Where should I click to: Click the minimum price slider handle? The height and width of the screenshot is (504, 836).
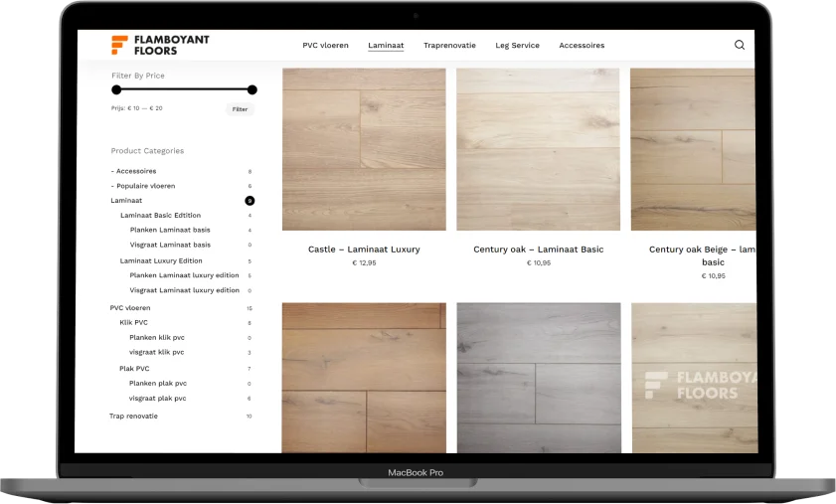click(x=116, y=89)
